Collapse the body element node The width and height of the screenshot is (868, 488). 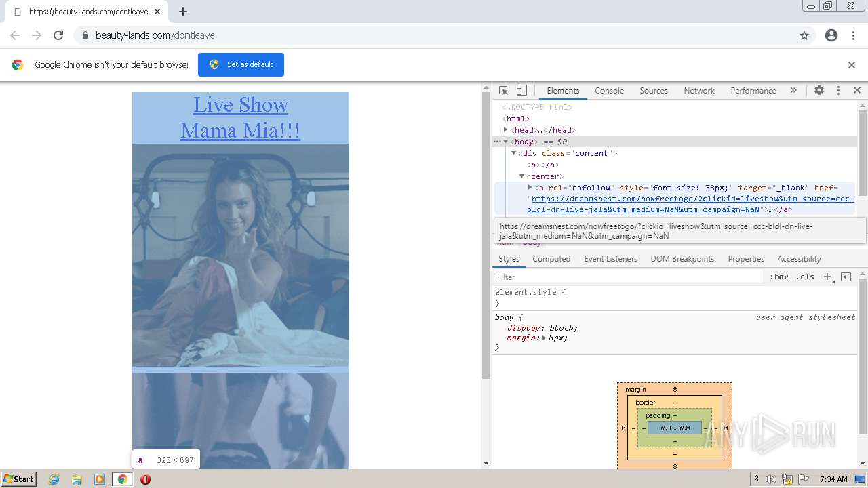(506, 142)
